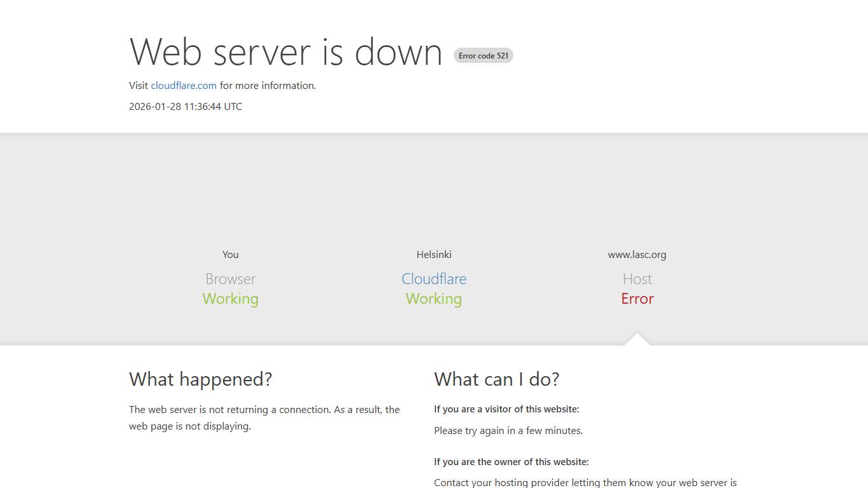The image size is (868, 488).
Task: Click the red Error status under Host
Action: pos(637,299)
